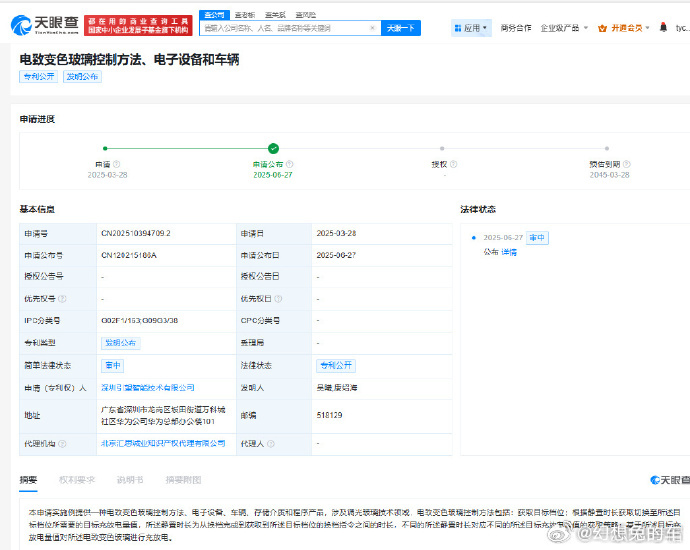
Task: Click the 发明公布 tag under the title
Action: point(82,77)
